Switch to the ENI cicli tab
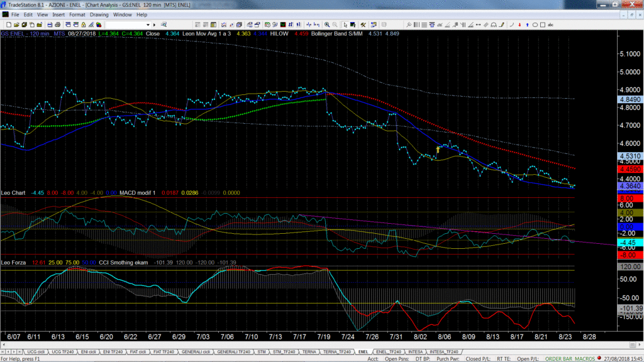The width and height of the screenshot is (644, 362). (x=88, y=352)
